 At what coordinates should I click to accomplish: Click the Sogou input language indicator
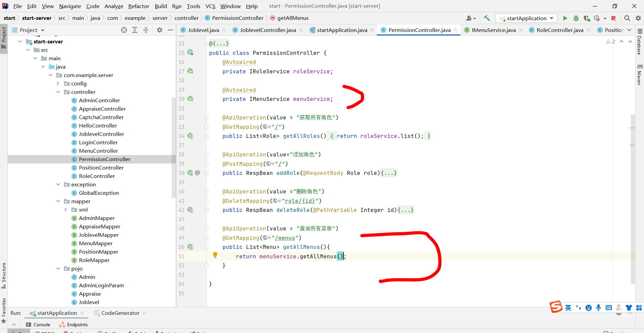pyautogui.click(x=568, y=307)
